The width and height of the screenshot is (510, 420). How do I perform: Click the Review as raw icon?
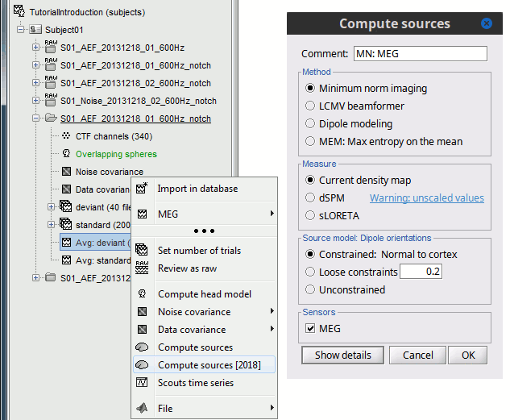[142, 268]
